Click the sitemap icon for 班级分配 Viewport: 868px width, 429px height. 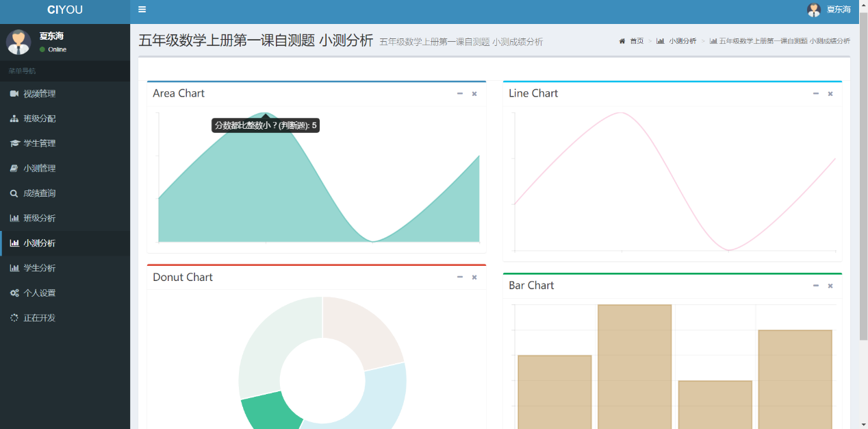click(x=14, y=119)
